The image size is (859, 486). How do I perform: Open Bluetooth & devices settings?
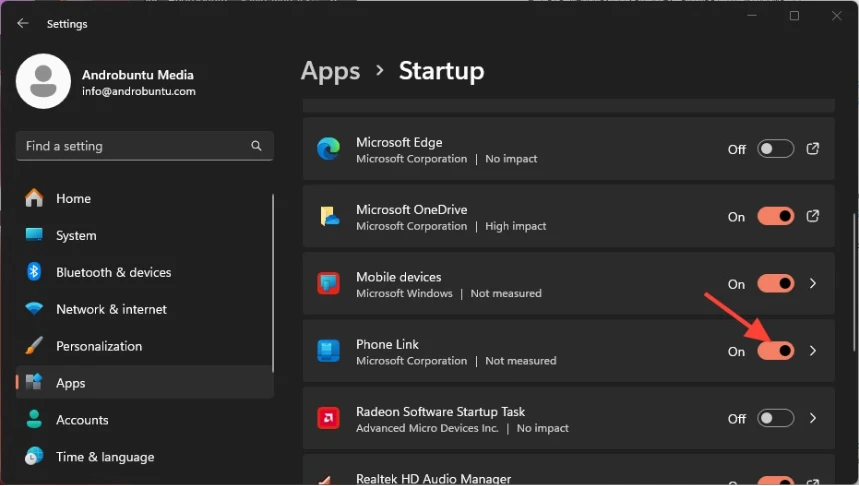(145, 272)
